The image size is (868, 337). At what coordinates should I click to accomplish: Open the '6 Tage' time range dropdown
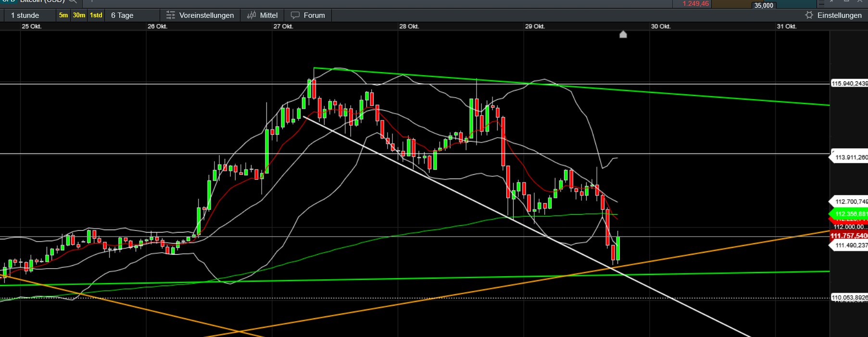click(x=122, y=15)
